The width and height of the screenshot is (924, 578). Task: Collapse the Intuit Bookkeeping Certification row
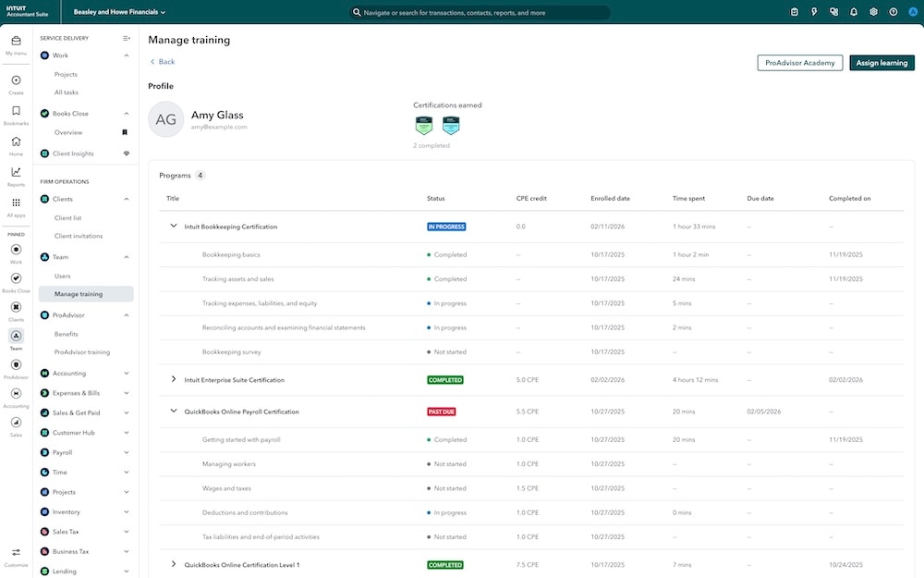pos(173,226)
